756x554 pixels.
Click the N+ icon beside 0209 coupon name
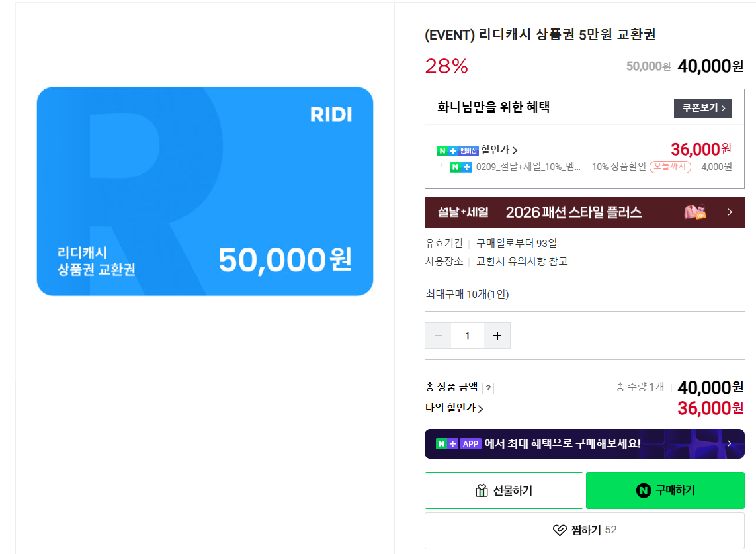[461, 167]
